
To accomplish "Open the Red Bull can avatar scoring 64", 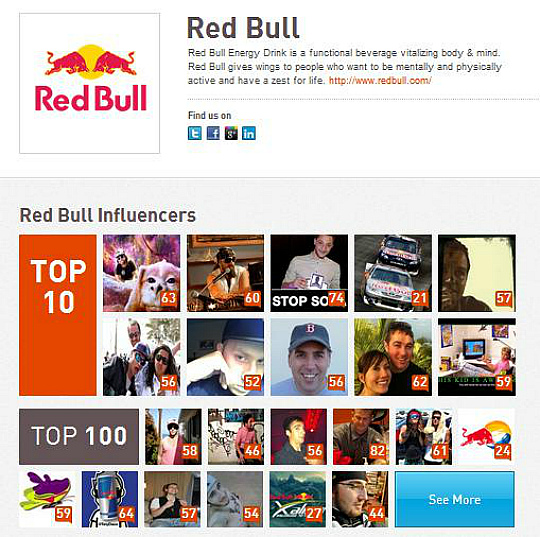I will point(110,499).
